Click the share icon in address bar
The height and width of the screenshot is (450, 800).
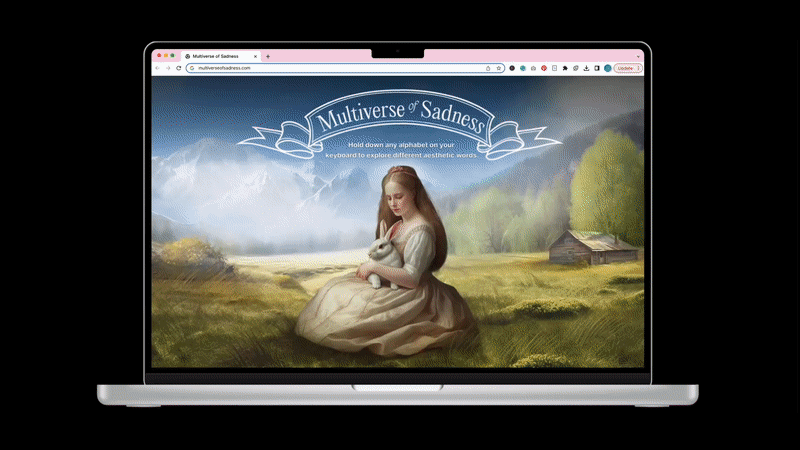point(488,68)
